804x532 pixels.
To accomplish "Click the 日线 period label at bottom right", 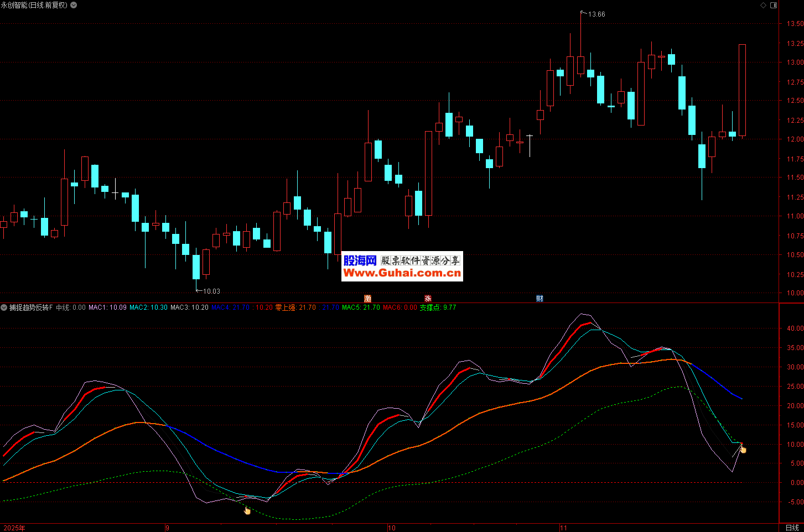I will pos(792,528).
